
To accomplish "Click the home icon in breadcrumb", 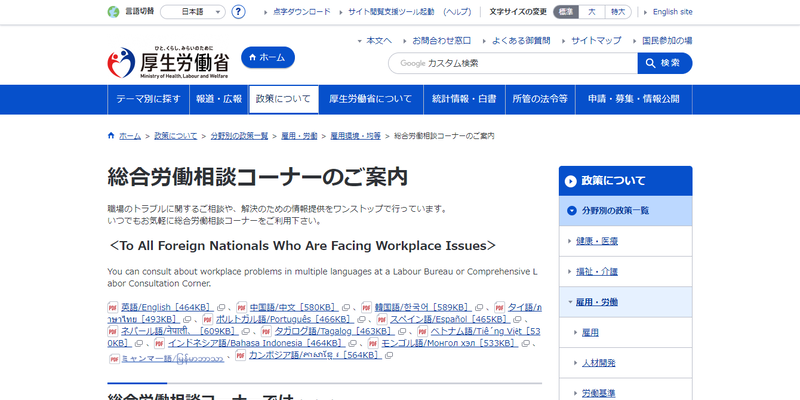I will 110,135.
